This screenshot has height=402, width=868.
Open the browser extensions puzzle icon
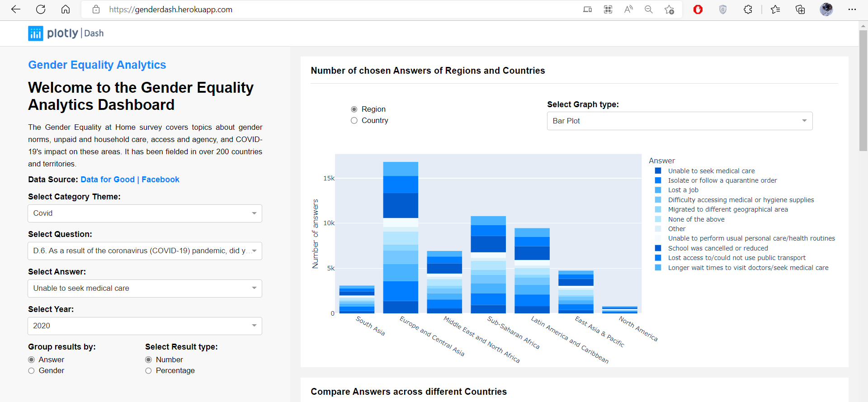[748, 9]
